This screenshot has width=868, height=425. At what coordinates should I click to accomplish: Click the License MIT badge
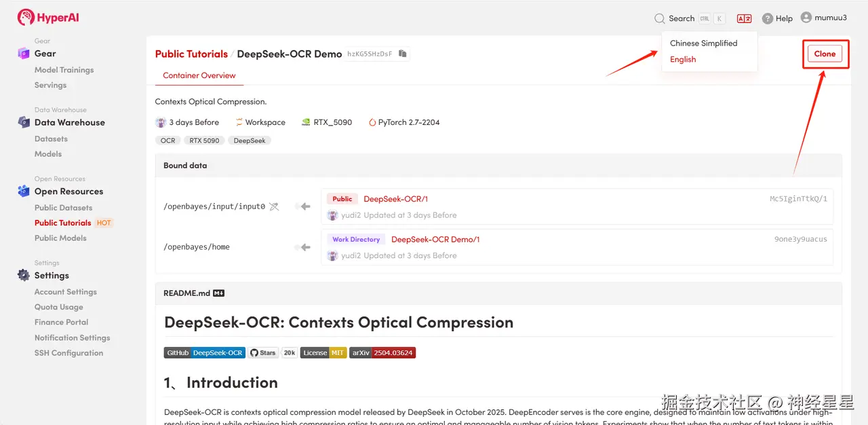(x=323, y=353)
